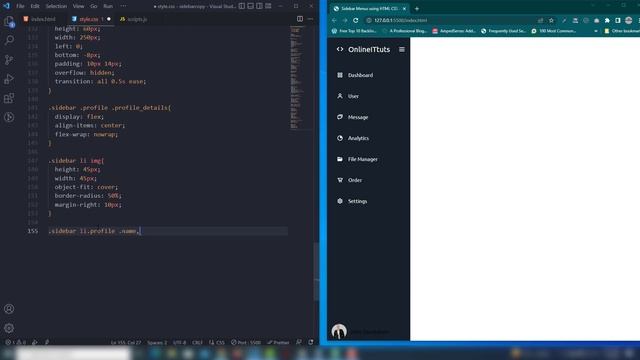Bookmark this page with the star icon
This screenshot has height=360, width=640.
(551, 20)
